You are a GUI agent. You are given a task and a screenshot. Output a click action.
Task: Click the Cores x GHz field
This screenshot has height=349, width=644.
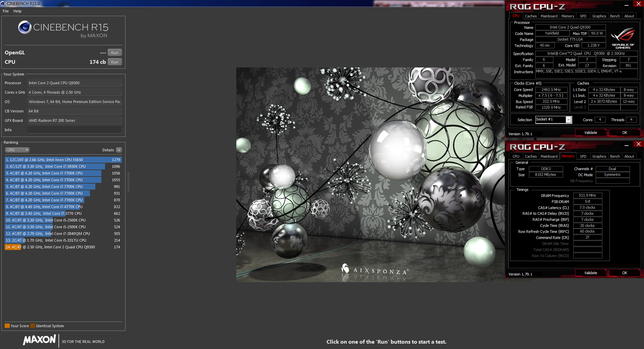[75, 92]
